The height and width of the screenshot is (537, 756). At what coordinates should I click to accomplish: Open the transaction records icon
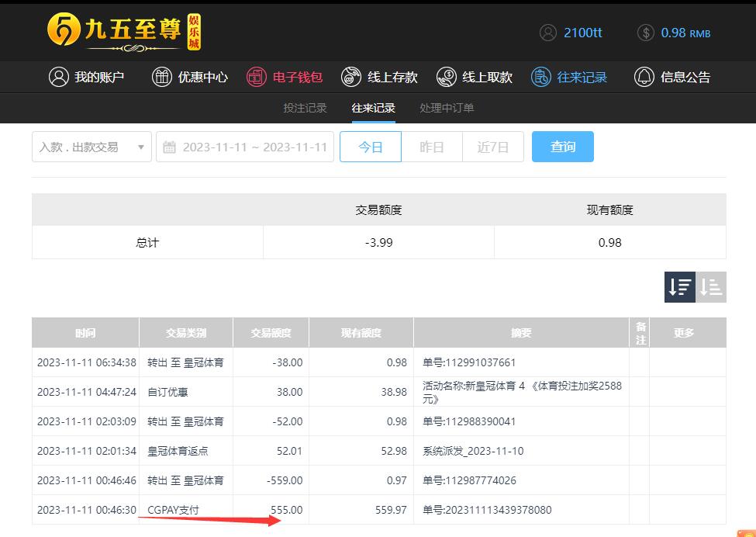tap(541, 77)
